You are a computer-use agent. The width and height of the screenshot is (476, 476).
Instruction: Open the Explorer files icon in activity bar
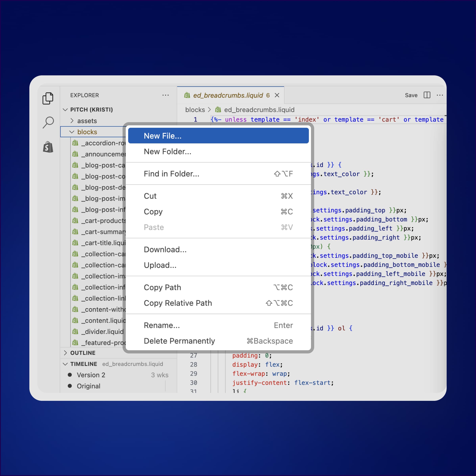pos(48,98)
